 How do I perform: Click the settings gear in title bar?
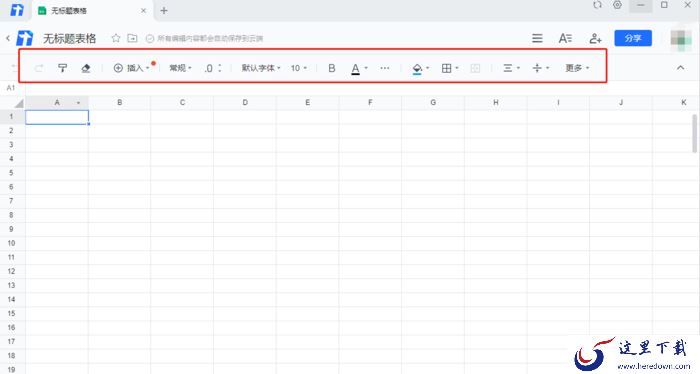pyautogui.click(x=617, y=5)
